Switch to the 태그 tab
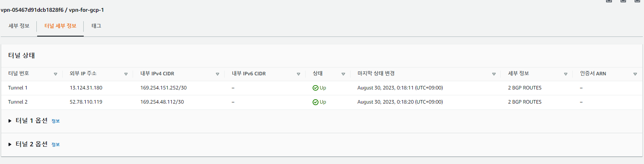 point(96,26)
